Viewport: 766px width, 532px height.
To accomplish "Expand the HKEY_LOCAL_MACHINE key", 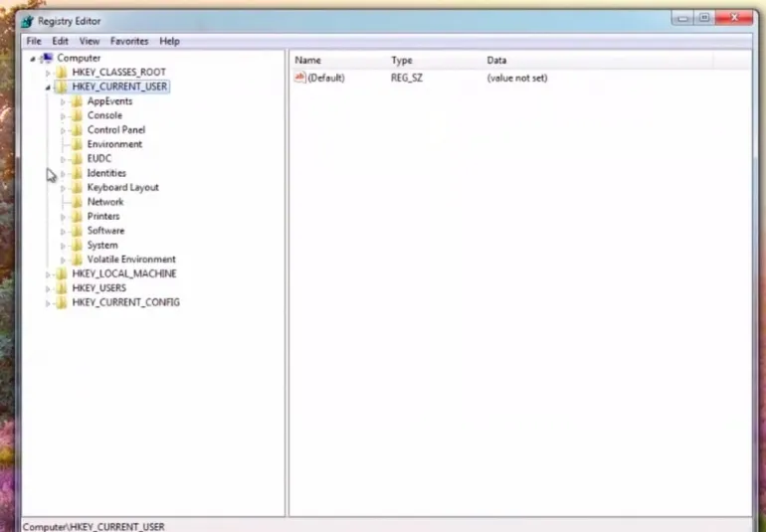I will [48, 275].
